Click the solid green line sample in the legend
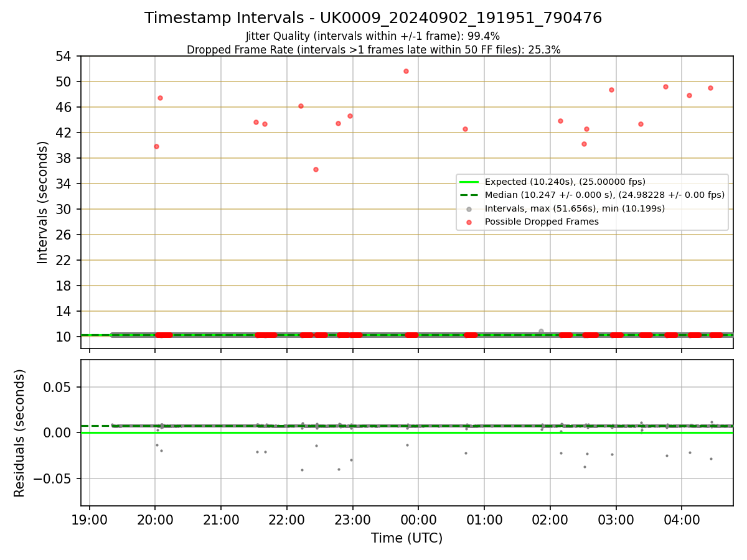The width and height of the screenshot is (747, 560). point(469,182)
